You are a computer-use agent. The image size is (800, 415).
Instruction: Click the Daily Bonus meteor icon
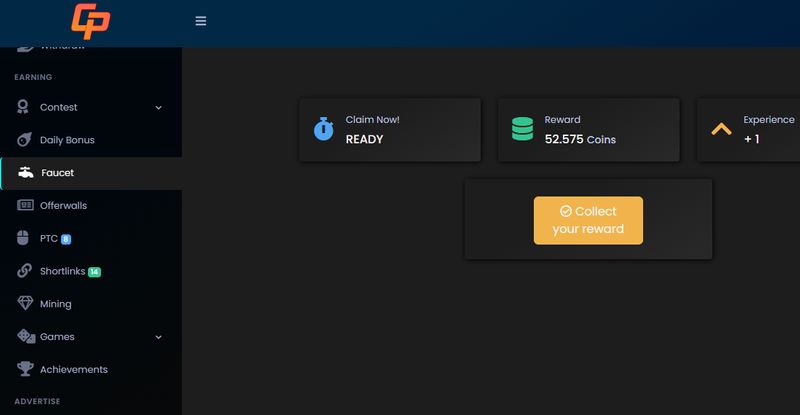24,139
